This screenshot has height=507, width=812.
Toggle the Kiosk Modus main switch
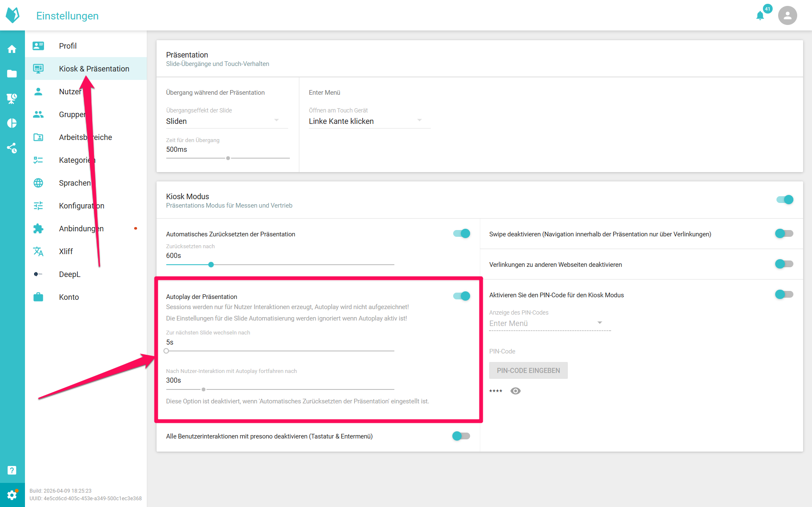coord(785,200)
